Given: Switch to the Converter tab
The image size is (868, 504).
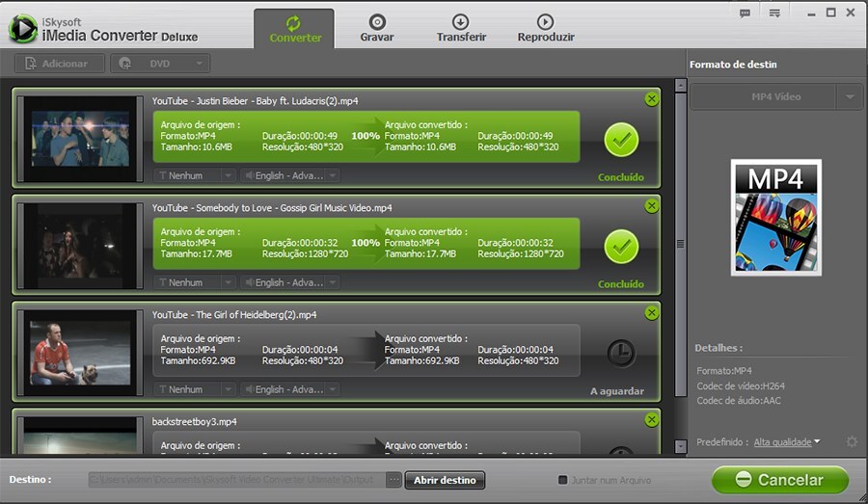Looking at the screenshot, I should (294, 29).
